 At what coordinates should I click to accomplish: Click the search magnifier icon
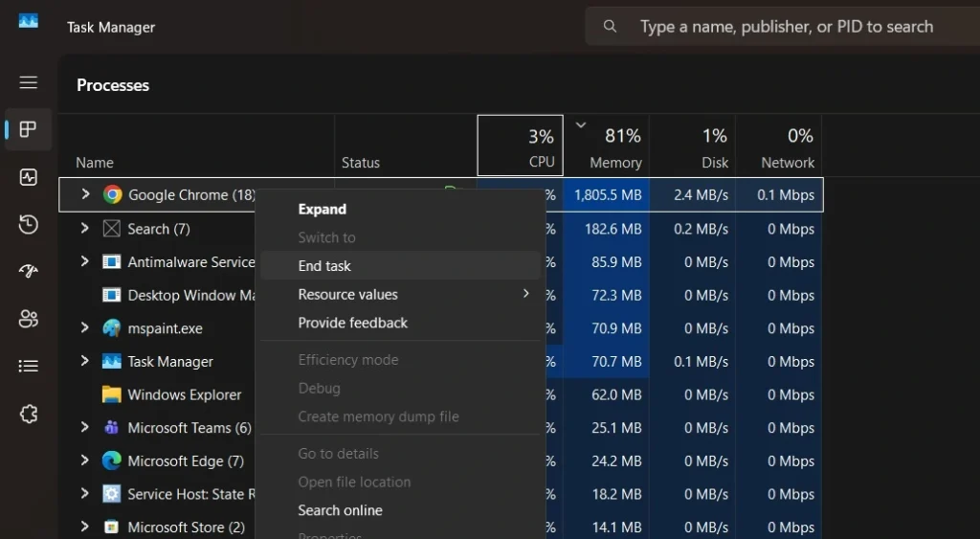point(610,26)
